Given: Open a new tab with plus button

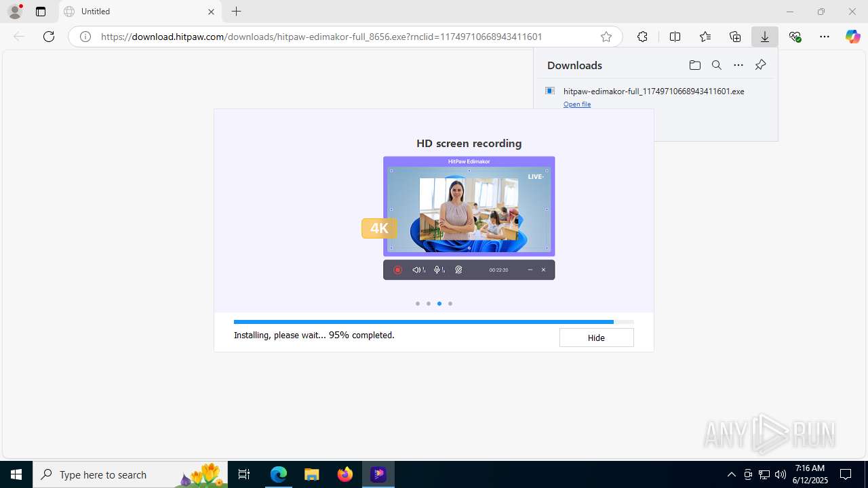Looking at the screenshot, I should pos(236,12).
